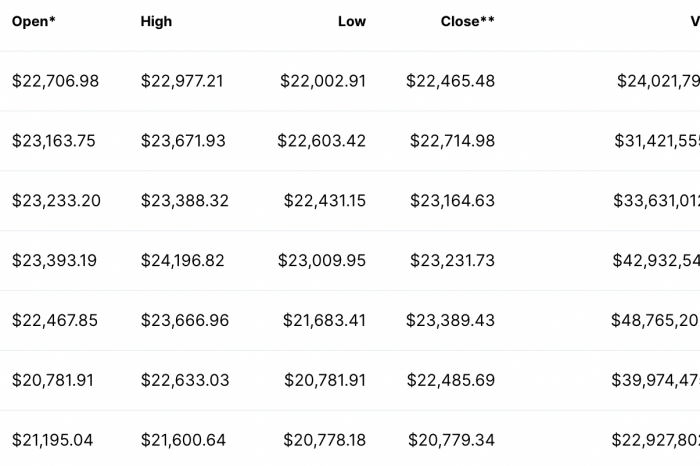Select the $22,431.15 low price
Image resolution: width=700 pixels, height=466 pixels.
325,201
